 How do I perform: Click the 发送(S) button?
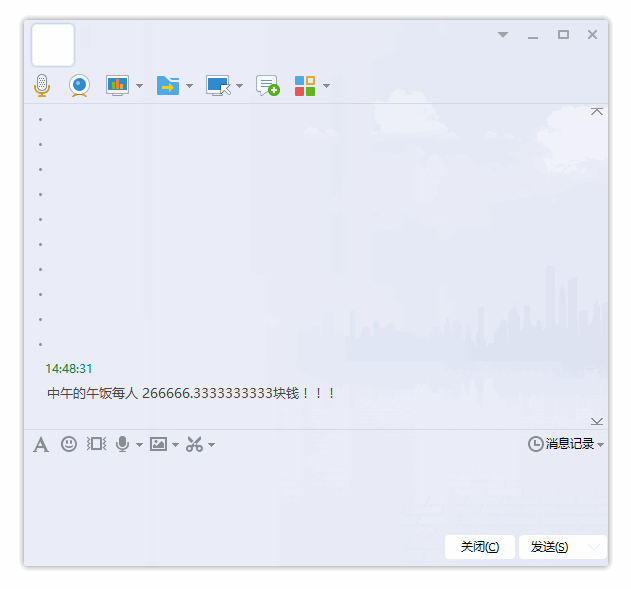click(x=549, y=547)
